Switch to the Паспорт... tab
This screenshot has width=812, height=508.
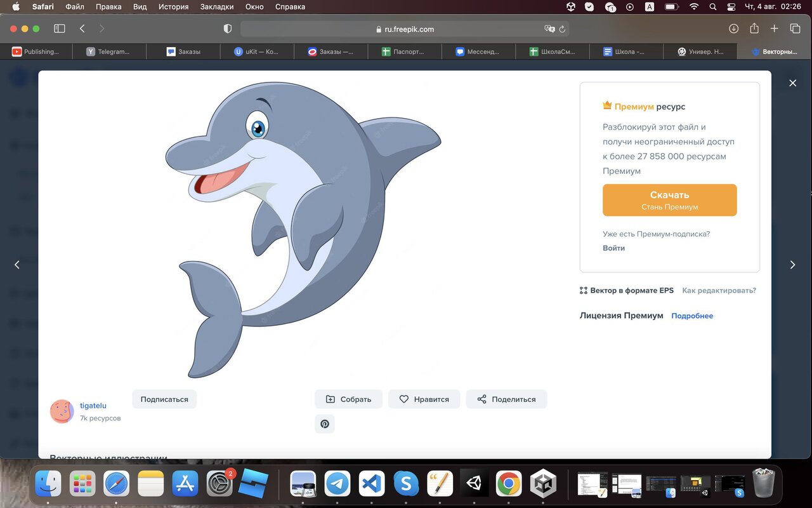(x=405, y=51)
